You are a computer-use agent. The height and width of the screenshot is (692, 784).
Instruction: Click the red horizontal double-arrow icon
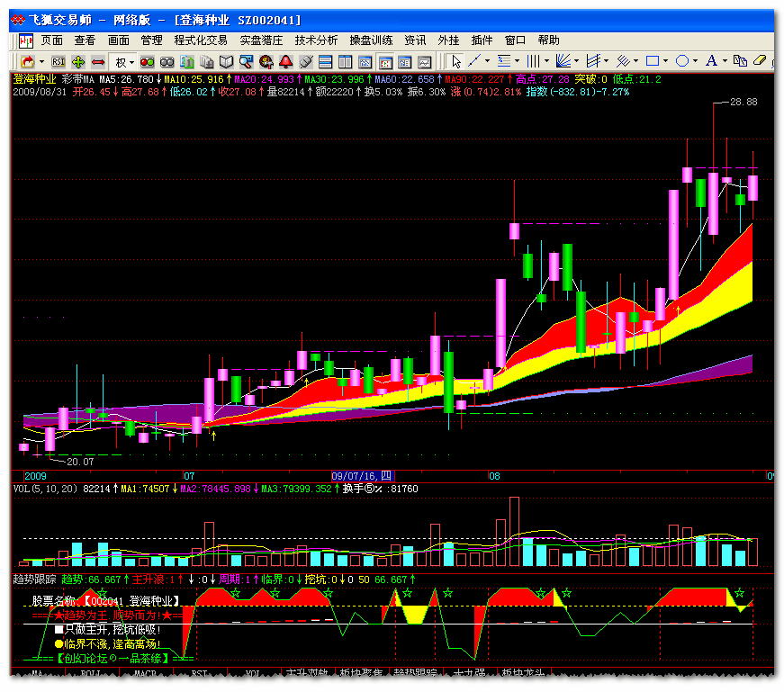(x=98, y=62)
